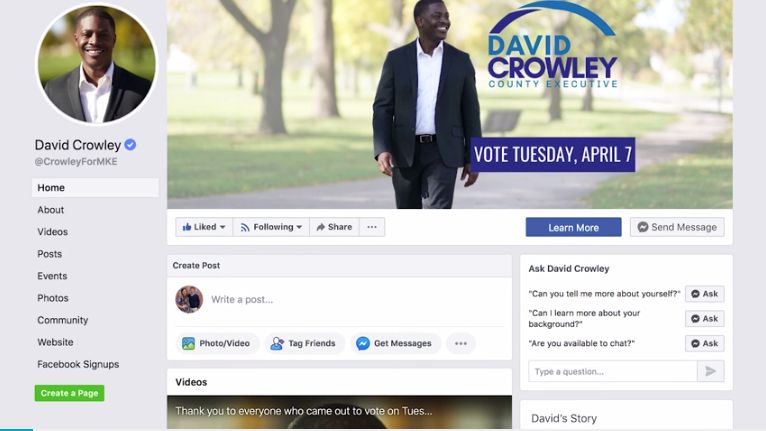Image resolution: width=766 pixels, height=431 pixels.
Task: Ask "Are you available to chat?"
Action: click(704, 343)
